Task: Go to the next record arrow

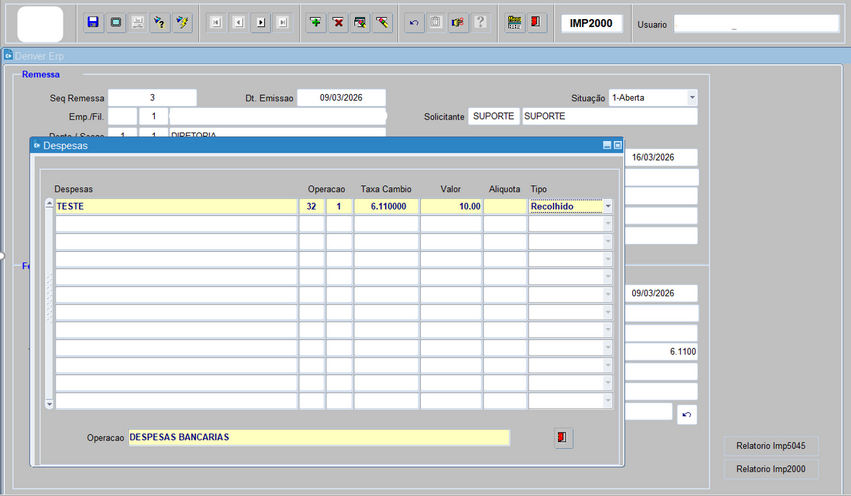Action: click(260, 23)
